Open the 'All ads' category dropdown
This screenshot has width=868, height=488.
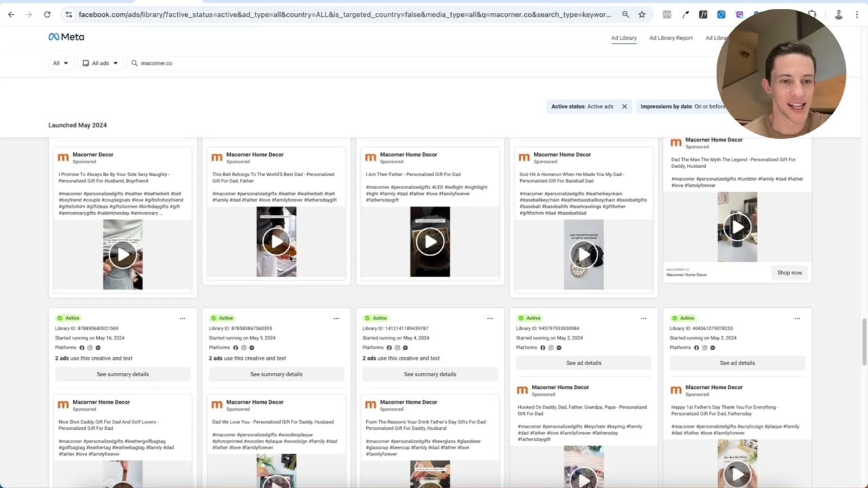100,63
